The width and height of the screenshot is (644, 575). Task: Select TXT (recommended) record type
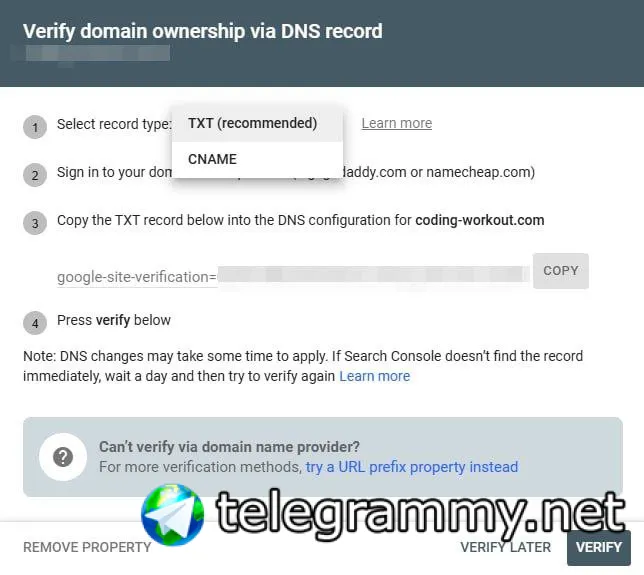(x=252, y=123)
